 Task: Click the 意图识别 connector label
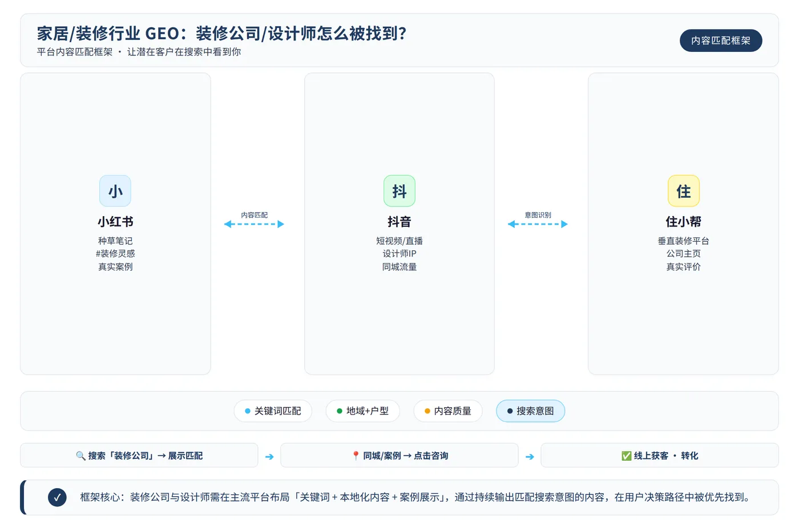pyautogui.click(x=538, y=215)
